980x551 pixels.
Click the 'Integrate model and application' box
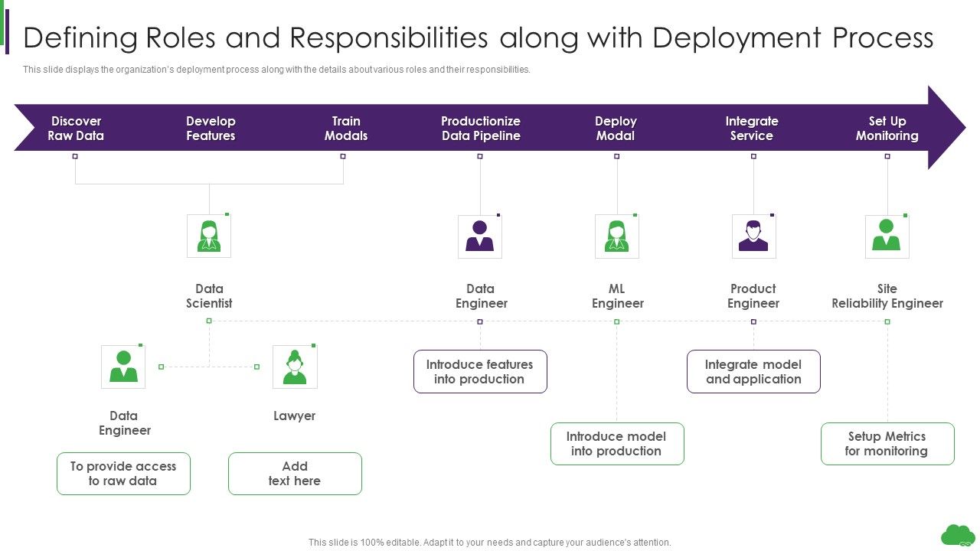coord(753,371)
